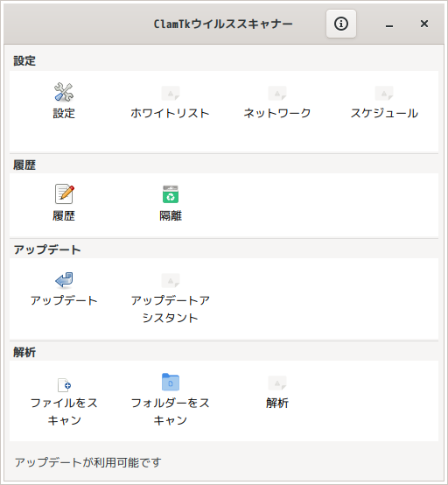This screenshot has width=448, height=485.
Task: Select the ファイルをスキャン document icon
Action: pos(64,385)
